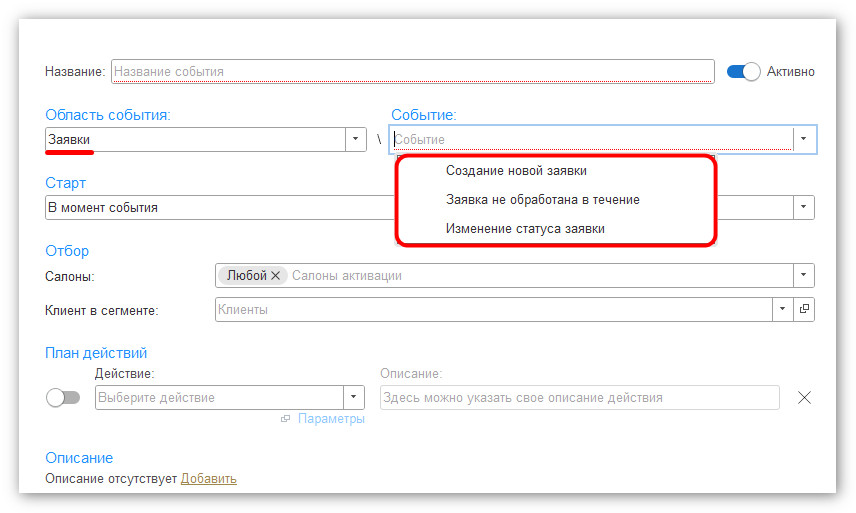Enable the План действий action toggle
The width and height of the screenshot is (856, 513).
(x=63, y=398)
